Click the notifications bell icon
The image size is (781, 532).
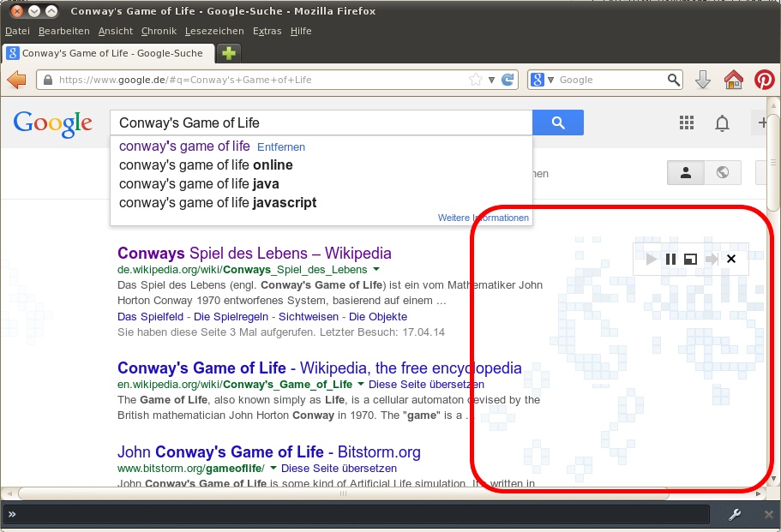pos(722,123)
